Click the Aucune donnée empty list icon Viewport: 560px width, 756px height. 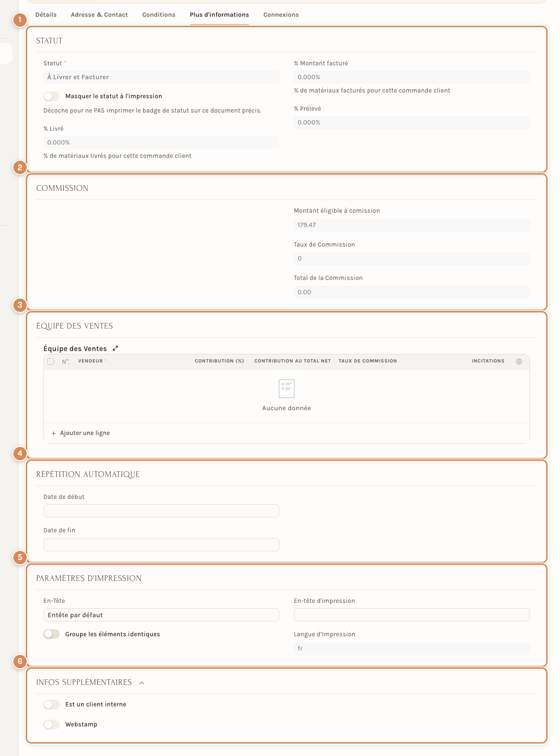pyautogui.click(x=287, y=389)
